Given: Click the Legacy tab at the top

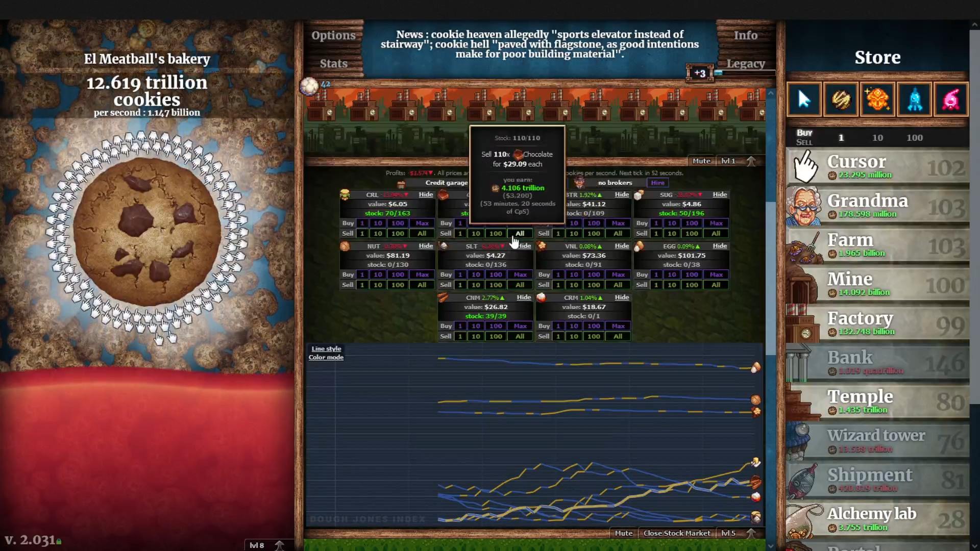Looking at the screenshot, I should [746, 63].
